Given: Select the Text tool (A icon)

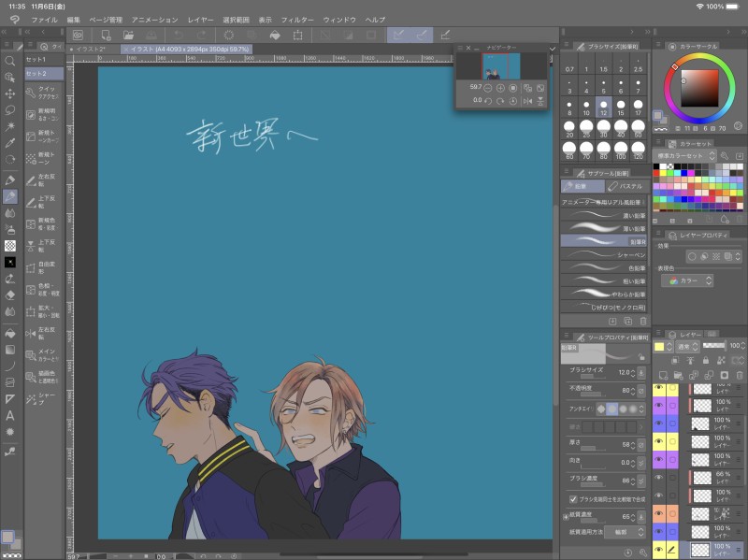Looking at the screenshot, I should pyautogui.click(x=9, y=415).
